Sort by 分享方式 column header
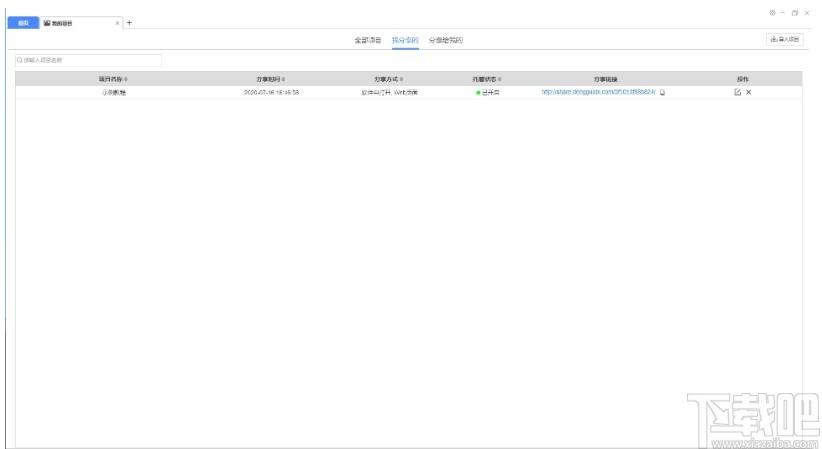Screen dimensions: 822x449 point(388,79)
